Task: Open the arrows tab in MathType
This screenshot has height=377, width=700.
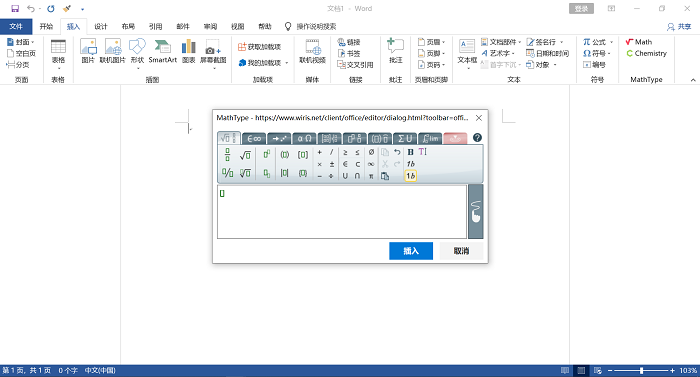Action: pyautogui.click(x=279, y=138)
